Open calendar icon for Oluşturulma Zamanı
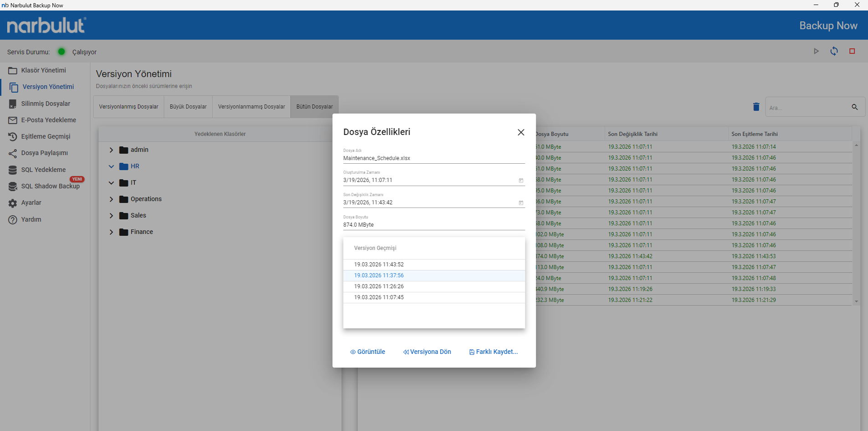 pyautogui.click(x=521, y=181)
